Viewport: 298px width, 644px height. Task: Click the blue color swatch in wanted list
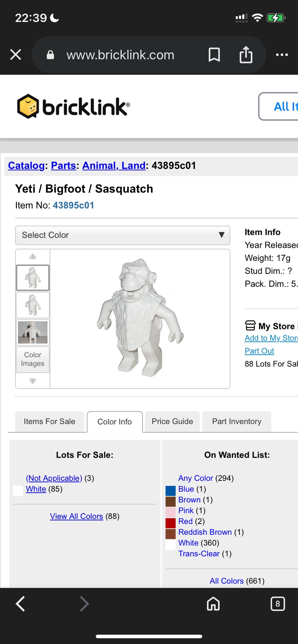click(x=170, y=490)
